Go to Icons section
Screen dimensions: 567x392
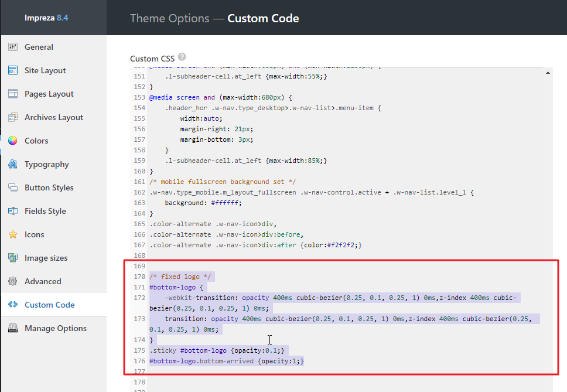54,235
